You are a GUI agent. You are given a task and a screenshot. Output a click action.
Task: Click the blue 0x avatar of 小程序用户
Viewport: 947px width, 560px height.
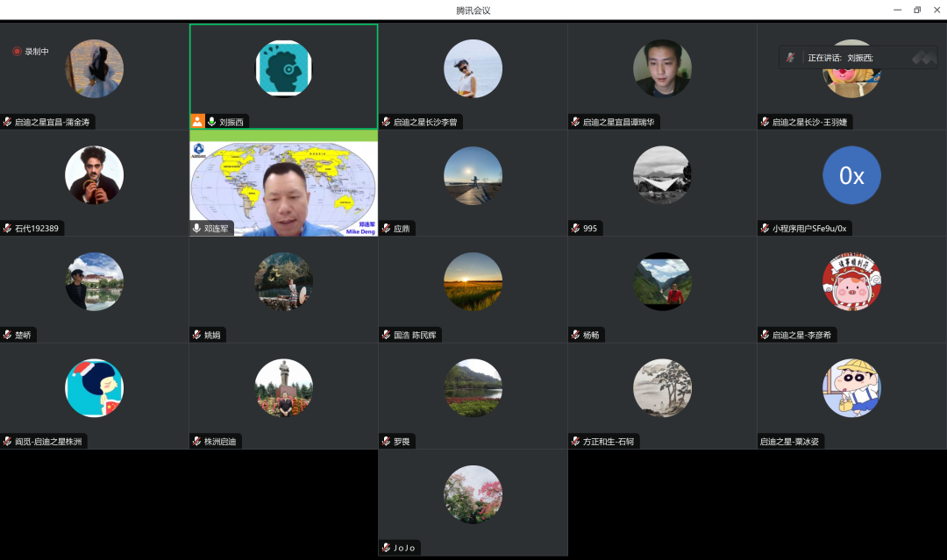coord(851,175)
